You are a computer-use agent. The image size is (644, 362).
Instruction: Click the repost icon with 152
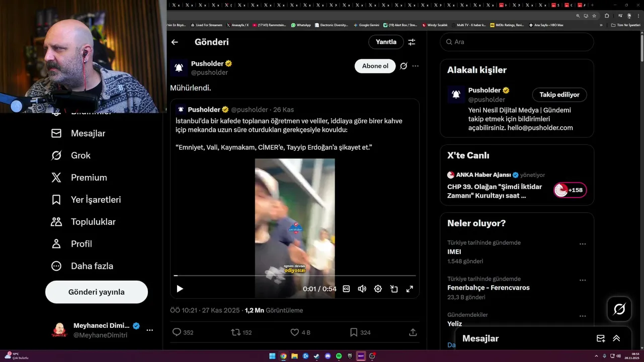pos(235,332)
